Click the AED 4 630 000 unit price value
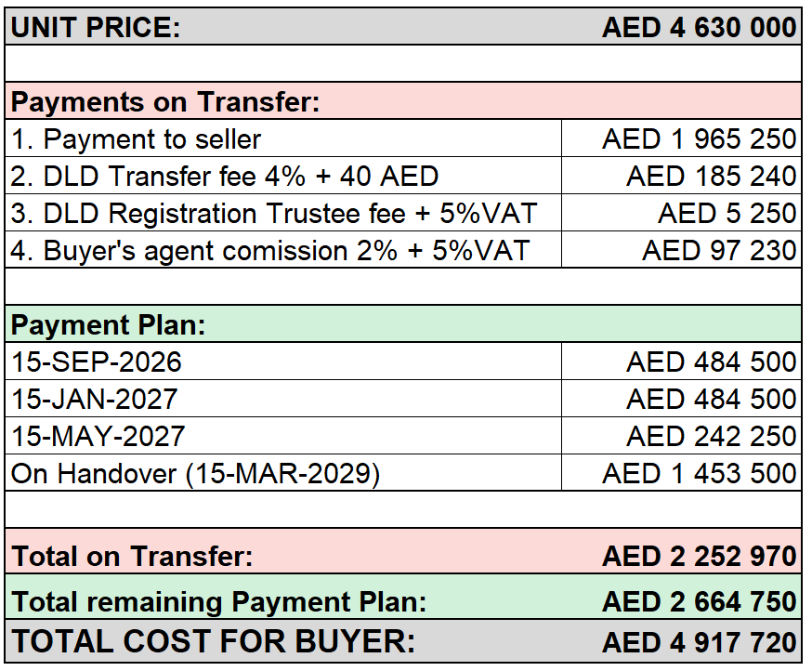The height and width of the screenshot is (671, 812). [x=699, y=28]
